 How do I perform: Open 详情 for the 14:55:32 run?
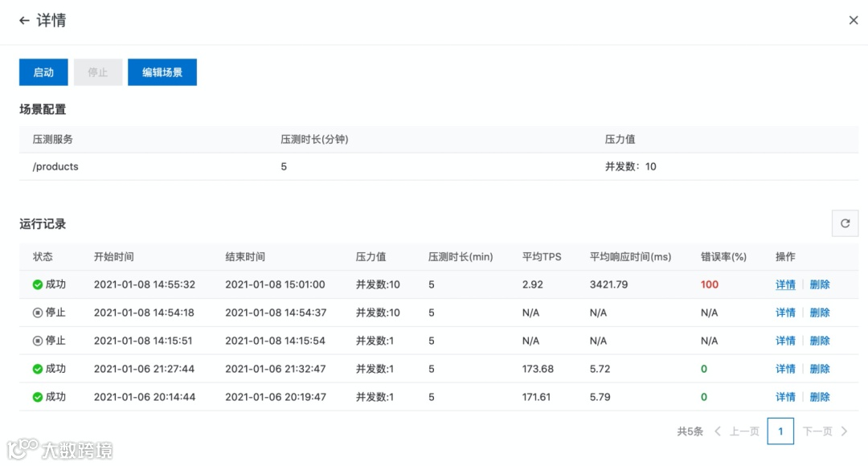tap(785, 284)
